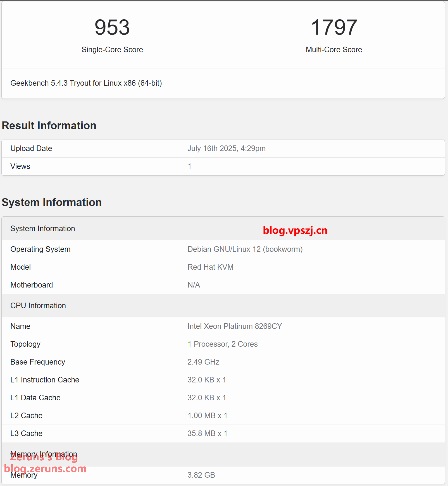The height and width of the screenshot is (486, 448).
Task: Click the Intel Xeon Platinum 8269CY name
Action: (x=235, y=326)
